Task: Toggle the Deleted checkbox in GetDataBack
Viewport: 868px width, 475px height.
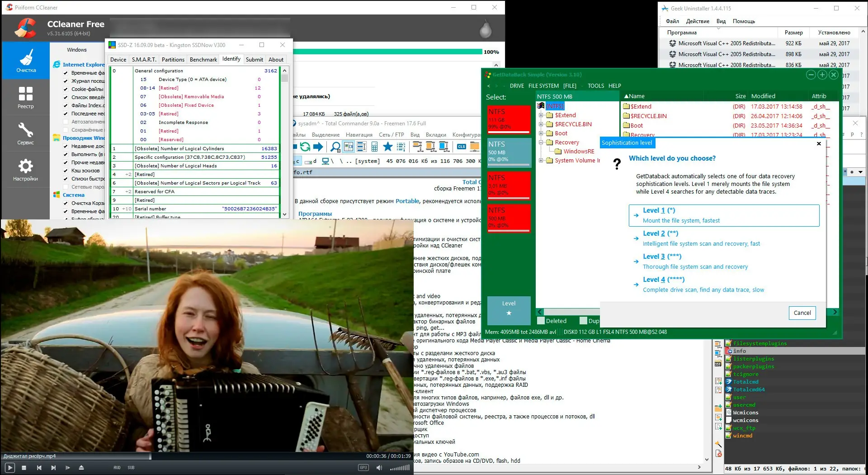Action: [541, 321]
